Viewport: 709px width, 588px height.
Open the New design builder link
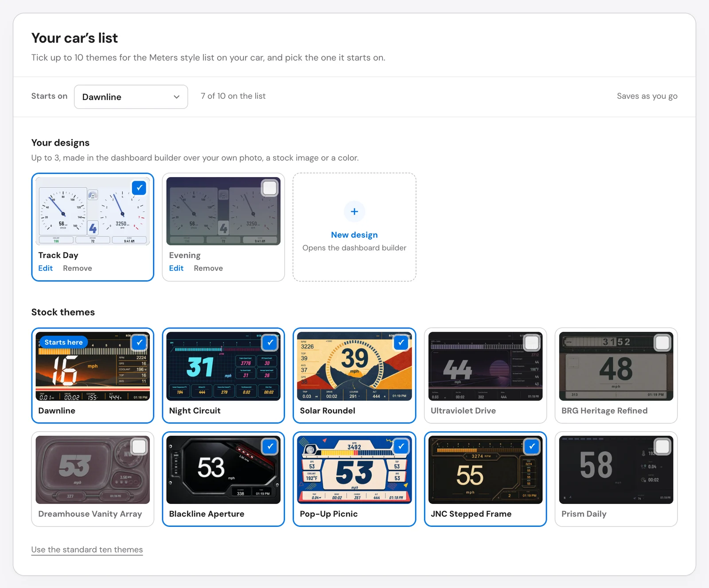(354, 235)
